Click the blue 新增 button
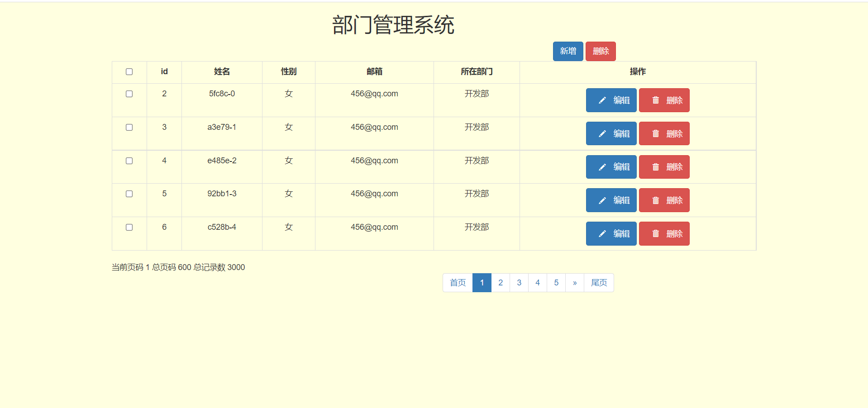 (568, 51)
